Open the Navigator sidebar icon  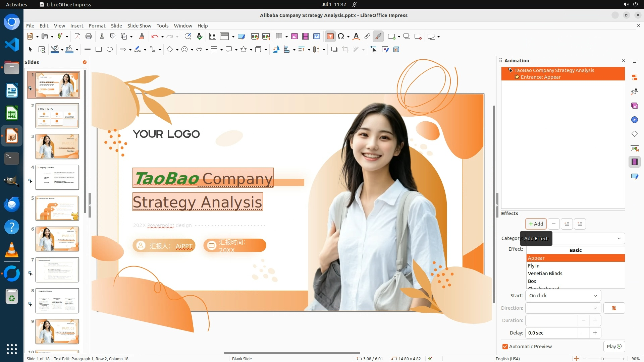pos(634,120)
